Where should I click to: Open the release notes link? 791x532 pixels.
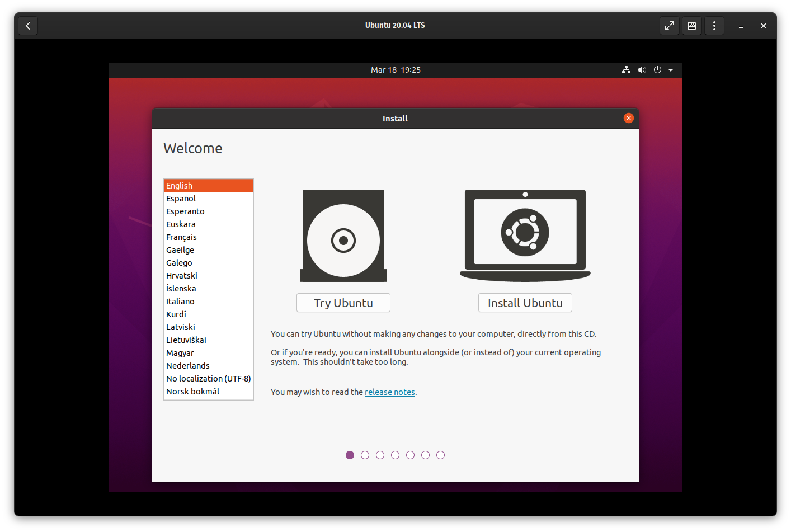[390, 392]
